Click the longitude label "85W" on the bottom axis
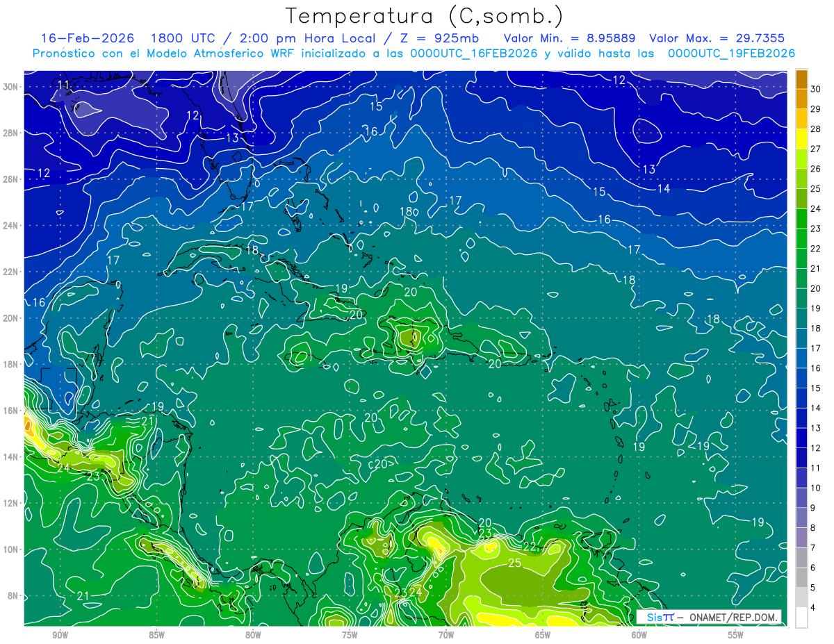This screenshot has height=644, width=834. tap(156, 635)
